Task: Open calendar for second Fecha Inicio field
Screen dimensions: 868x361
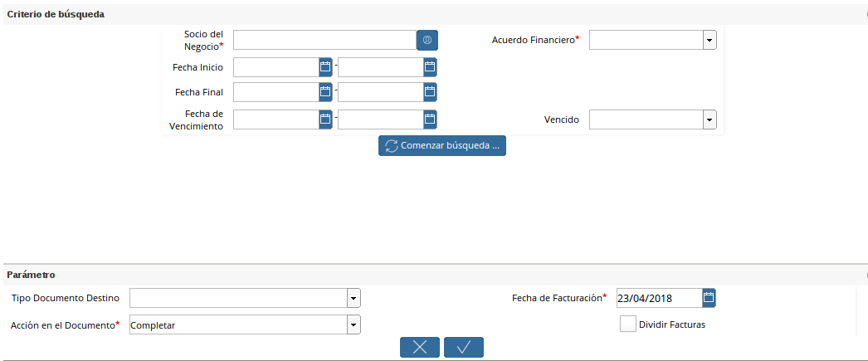Action: click(430, 66)
